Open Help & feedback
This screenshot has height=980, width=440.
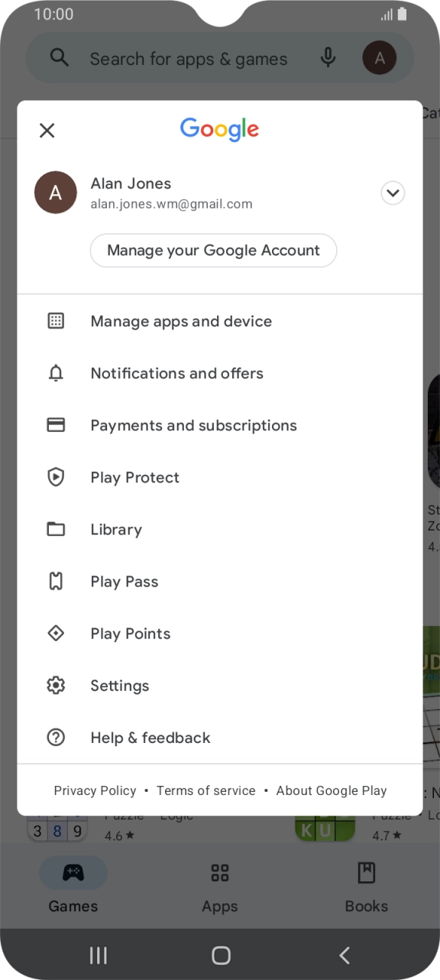(x=150, y=737)
